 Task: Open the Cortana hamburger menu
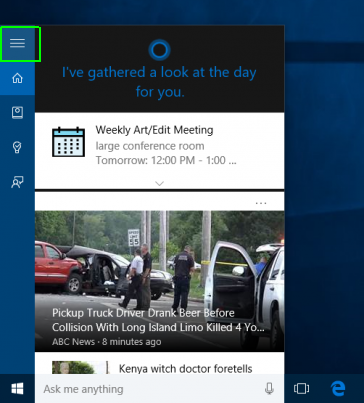(x=17, y=43)
